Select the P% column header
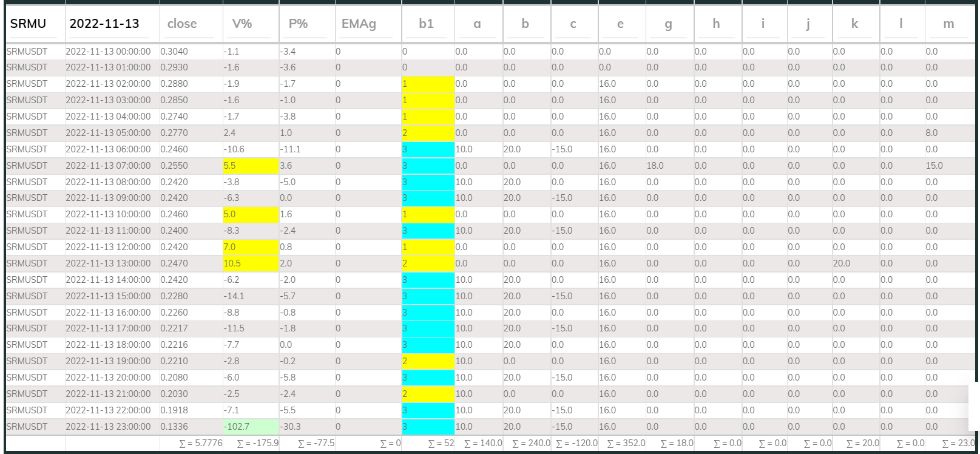 (x=298, y=24)
